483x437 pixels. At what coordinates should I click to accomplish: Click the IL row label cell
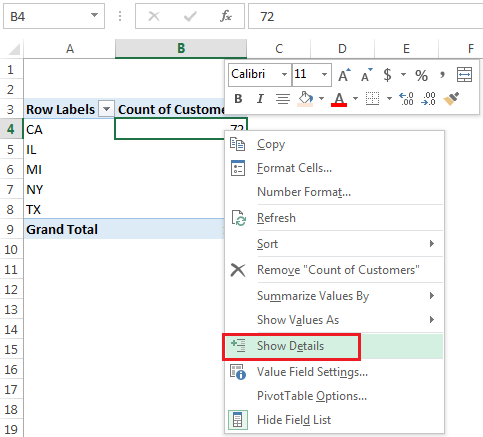pos(69,149)
